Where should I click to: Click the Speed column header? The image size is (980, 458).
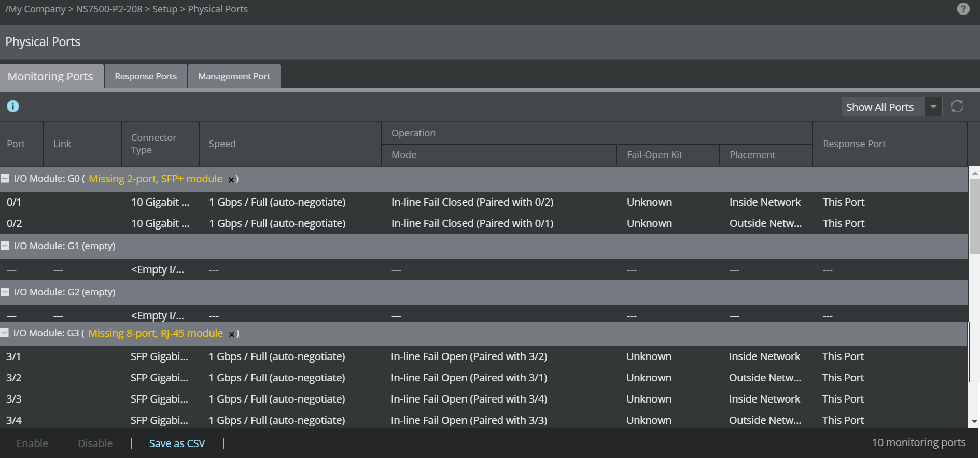(290, 144)
